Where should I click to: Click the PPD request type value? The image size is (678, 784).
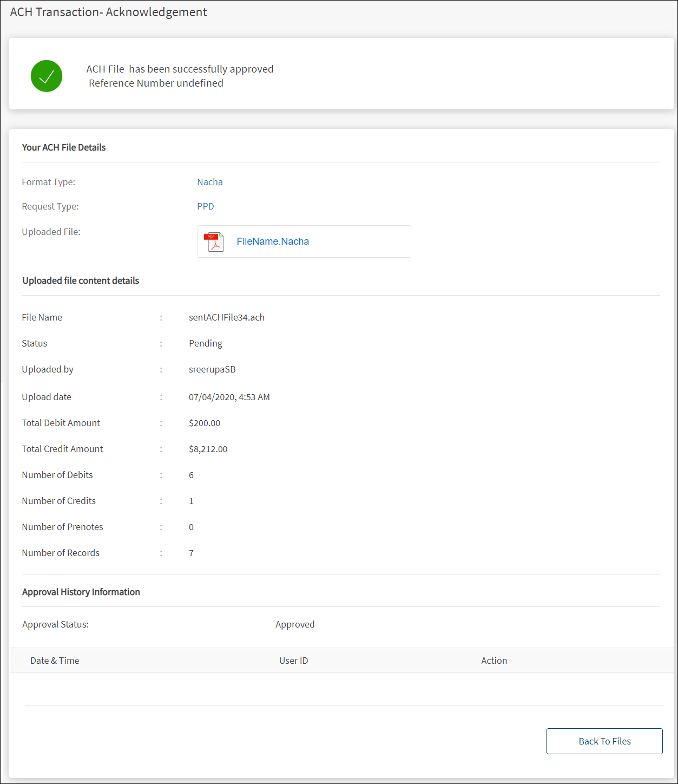[x=206, y=206]
